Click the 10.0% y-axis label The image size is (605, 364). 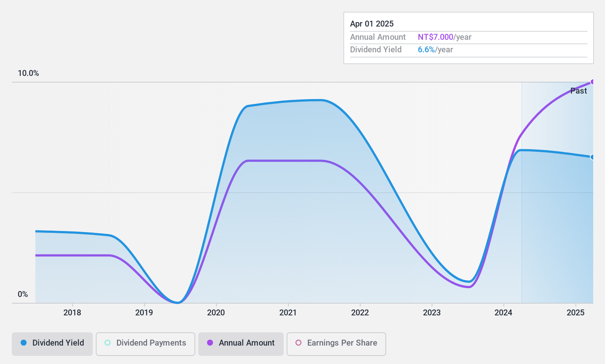[x=28, y=73]
